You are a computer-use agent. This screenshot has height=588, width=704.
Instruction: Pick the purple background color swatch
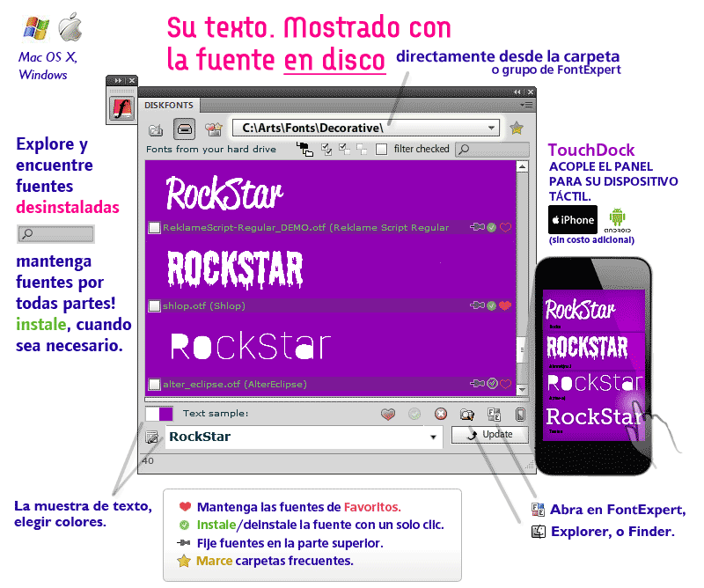165,414
